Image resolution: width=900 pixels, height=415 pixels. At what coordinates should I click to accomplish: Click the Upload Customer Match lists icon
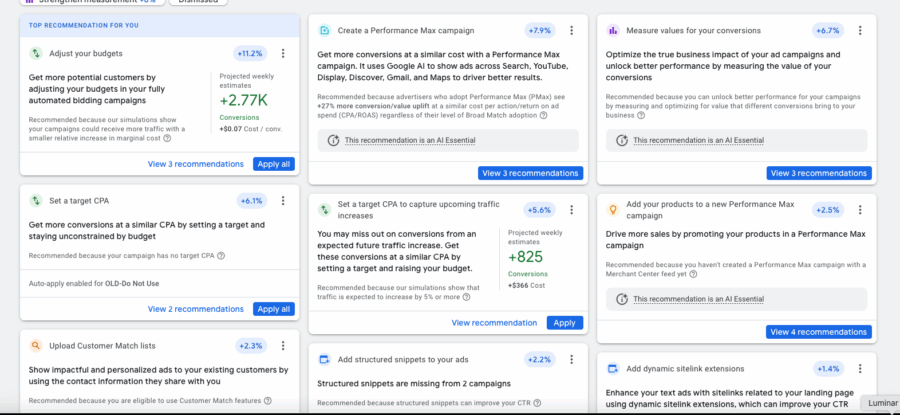(x=36, y=346)
